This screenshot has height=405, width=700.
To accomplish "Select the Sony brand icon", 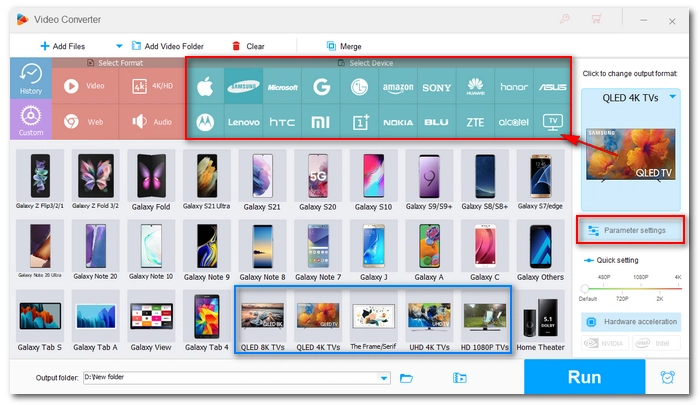I will [437, 87].
